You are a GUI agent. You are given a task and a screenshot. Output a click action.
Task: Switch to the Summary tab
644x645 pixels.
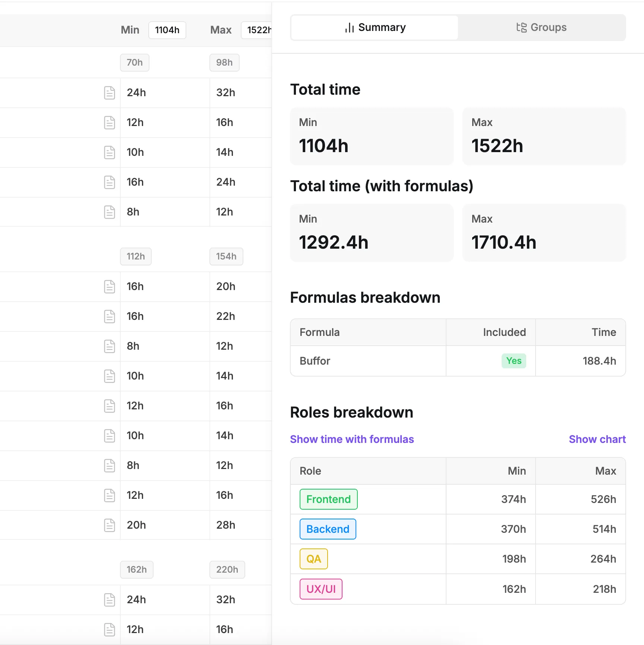coord(374,27)
